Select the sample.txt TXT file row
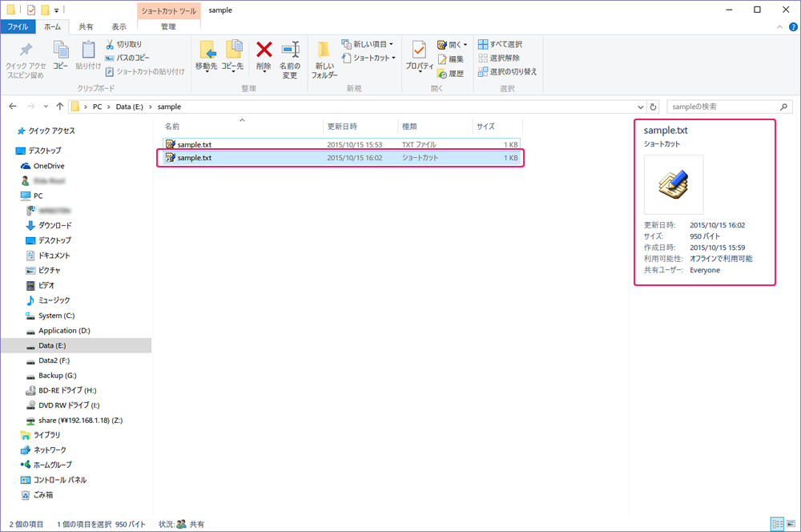801x532 pixels. point(341,145)
